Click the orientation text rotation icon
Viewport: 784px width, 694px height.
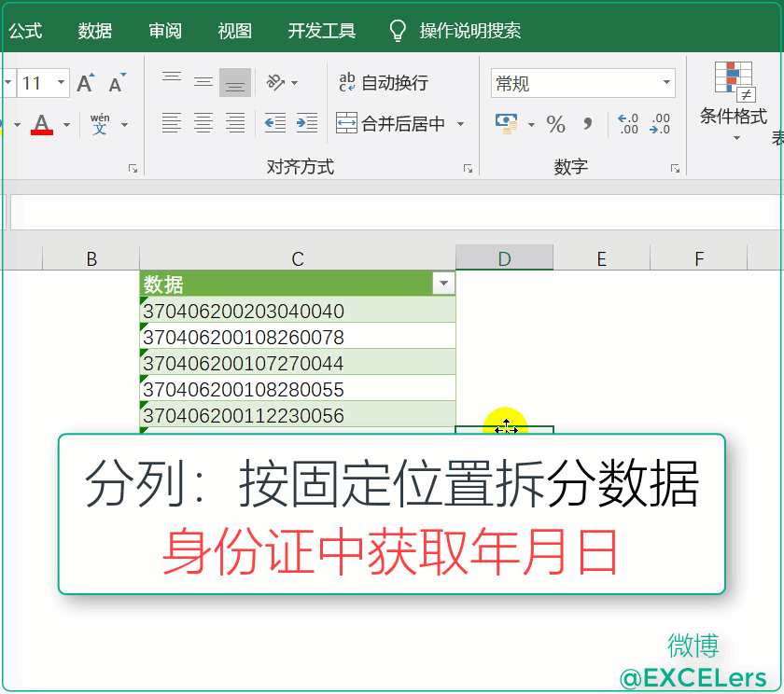tap(275, 82)
